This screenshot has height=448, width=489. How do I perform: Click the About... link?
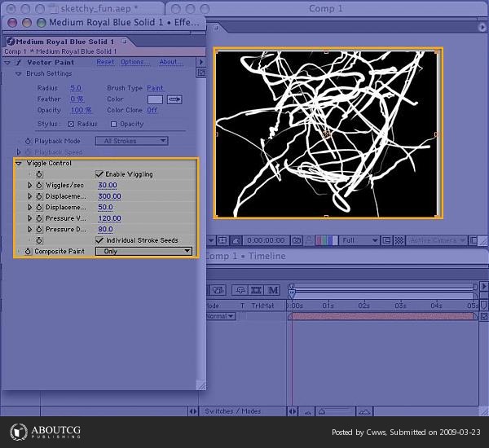point(171,62)
